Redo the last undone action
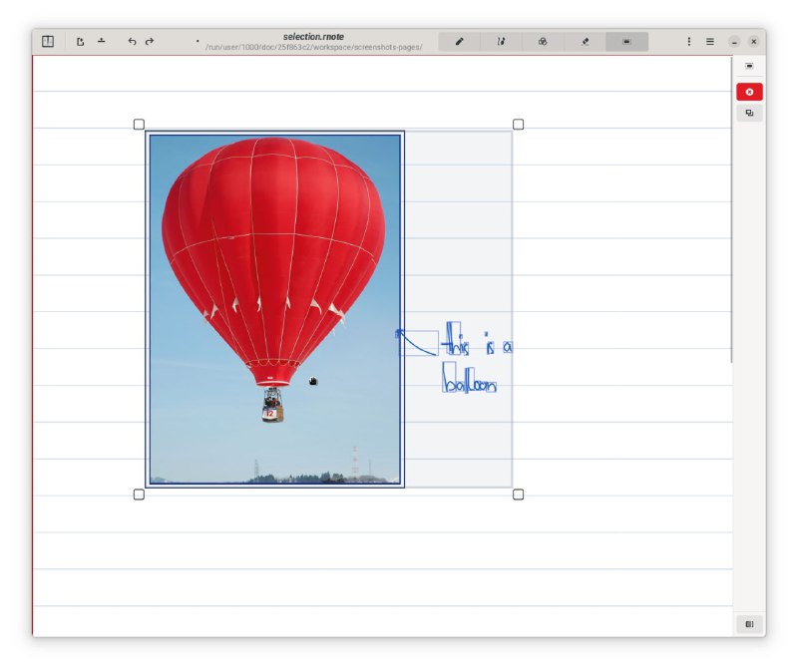Image resolution: width=798 pixels, height=672 pixels. coord(150,42)
